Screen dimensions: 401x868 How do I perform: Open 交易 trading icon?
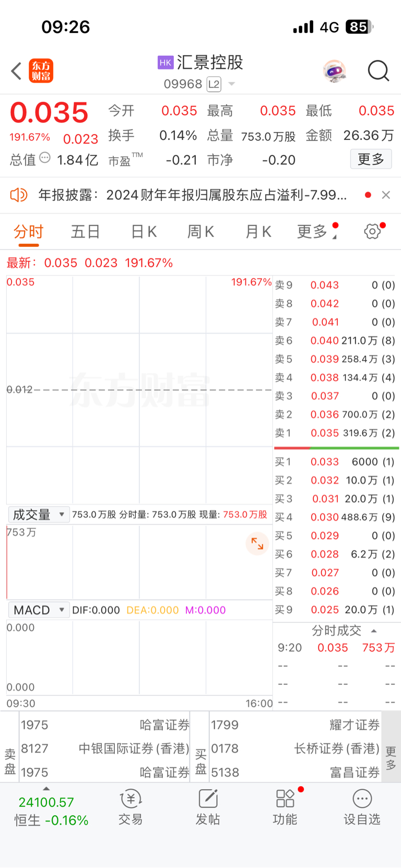(x=131, y=807)
